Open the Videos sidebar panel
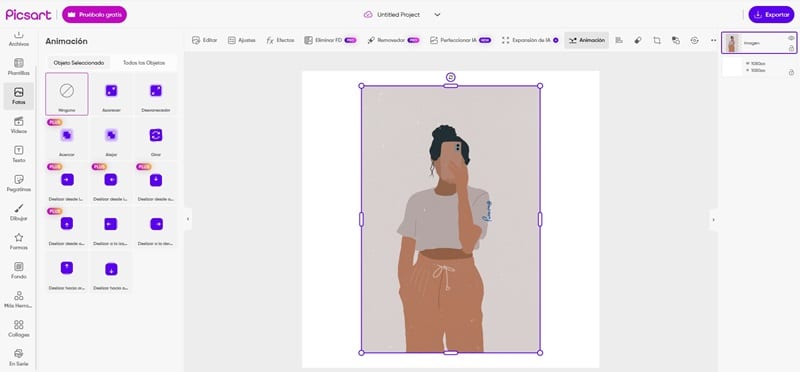Image resolution: width=800 pixels, height=372 pixels. tap(18, 125)
